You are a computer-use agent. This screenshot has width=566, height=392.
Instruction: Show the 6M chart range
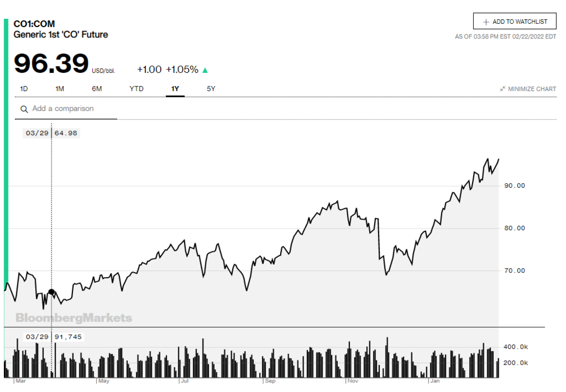97,89
